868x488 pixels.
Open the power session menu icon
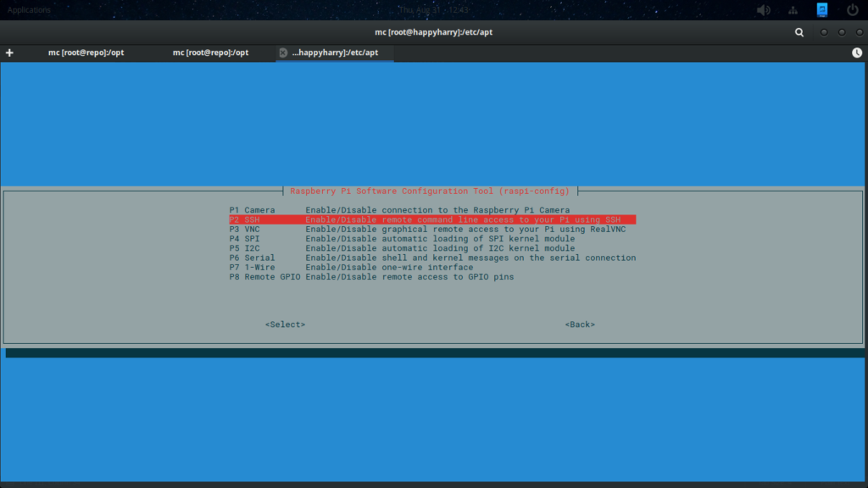pyautogui.click(x=853, y=9)
